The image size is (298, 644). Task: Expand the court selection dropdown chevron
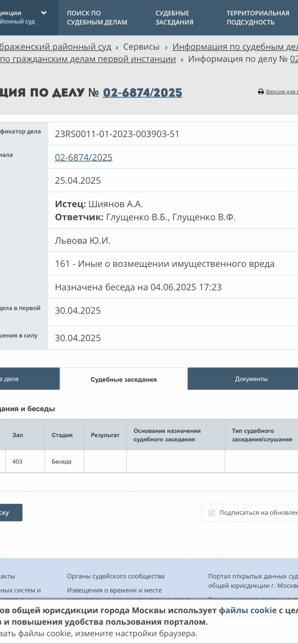click(x=44, y=13)
